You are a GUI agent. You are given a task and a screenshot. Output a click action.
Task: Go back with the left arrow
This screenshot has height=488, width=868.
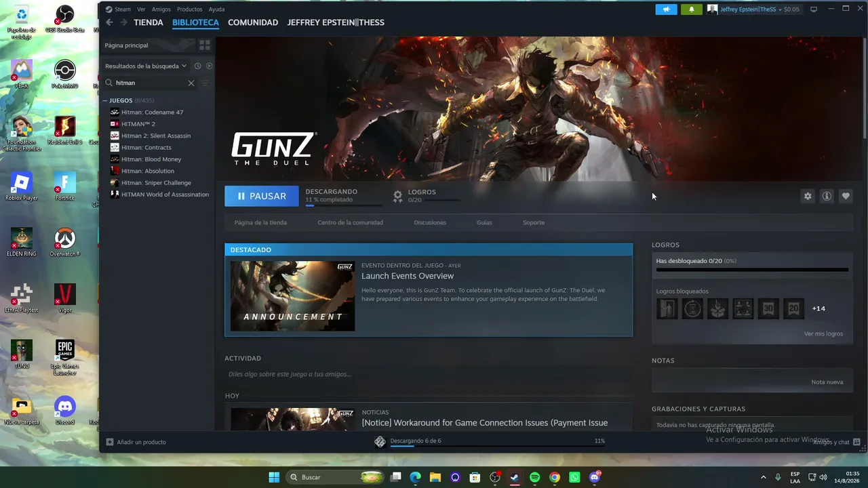[110, 22]
